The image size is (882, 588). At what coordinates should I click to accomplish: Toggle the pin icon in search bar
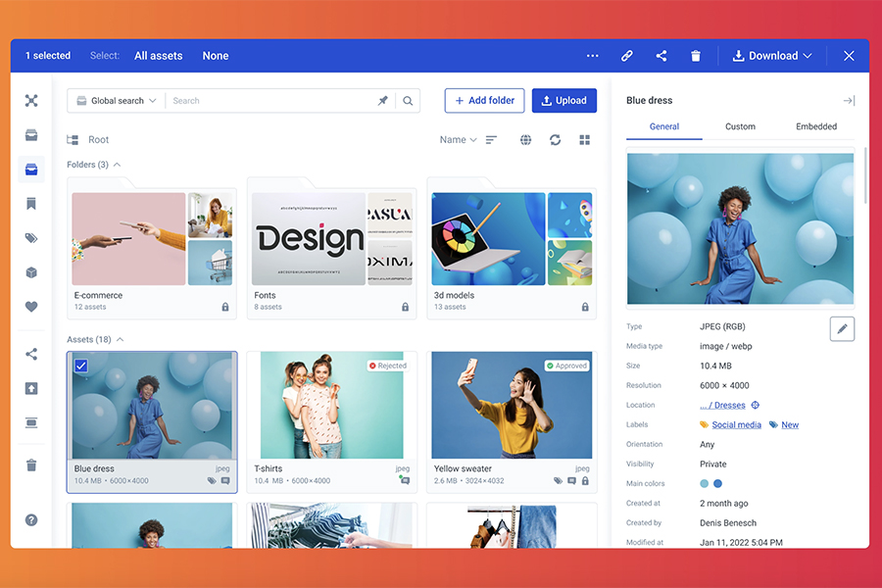pyautogui.click(x=383, y=101)
